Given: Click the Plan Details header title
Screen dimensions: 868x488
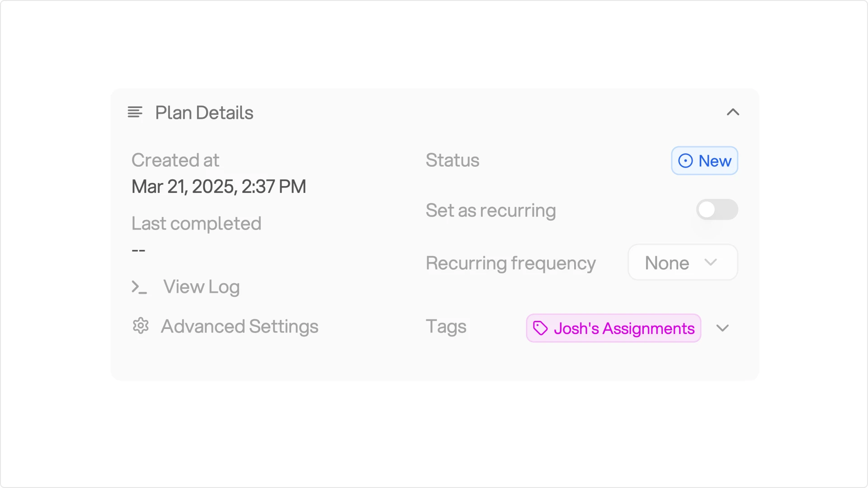Looking at the screenshot, I should point(204,113).
